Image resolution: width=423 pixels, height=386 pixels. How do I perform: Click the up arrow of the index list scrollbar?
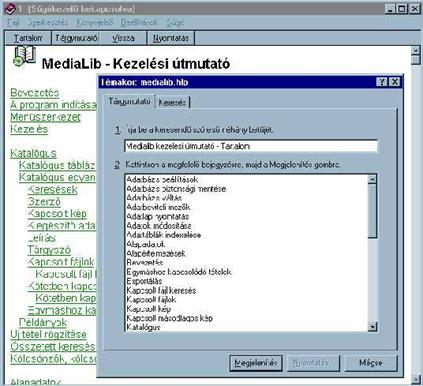coord(372,179)
